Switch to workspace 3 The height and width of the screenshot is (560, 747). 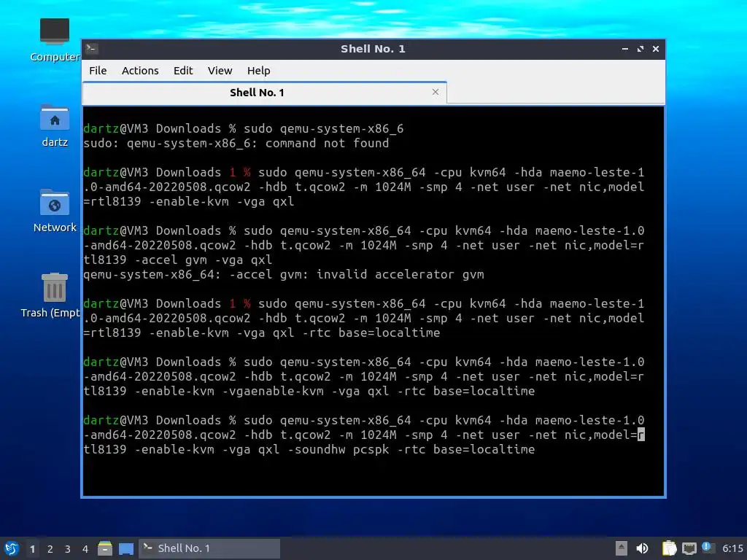(68, 549)
